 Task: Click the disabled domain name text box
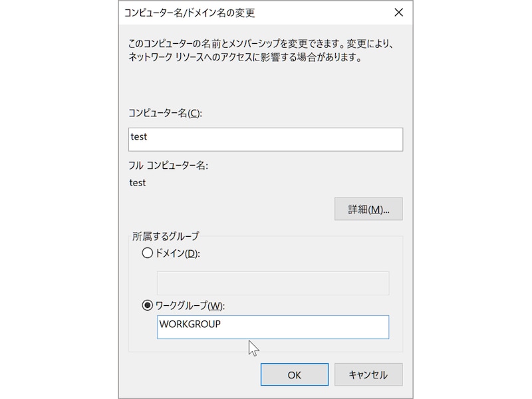(273, 283)
